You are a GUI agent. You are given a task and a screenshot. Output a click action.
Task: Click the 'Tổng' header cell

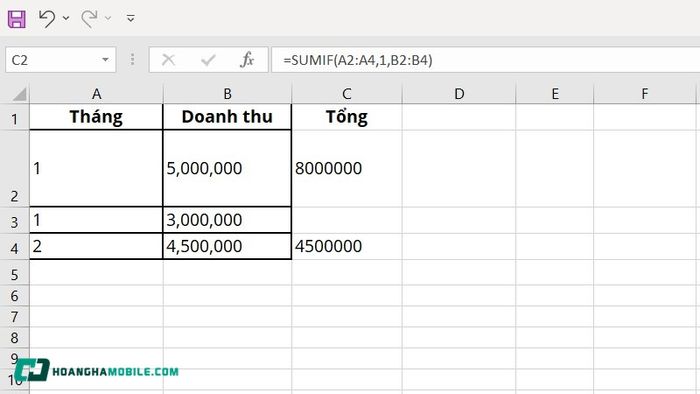click(x=347, y=117)
